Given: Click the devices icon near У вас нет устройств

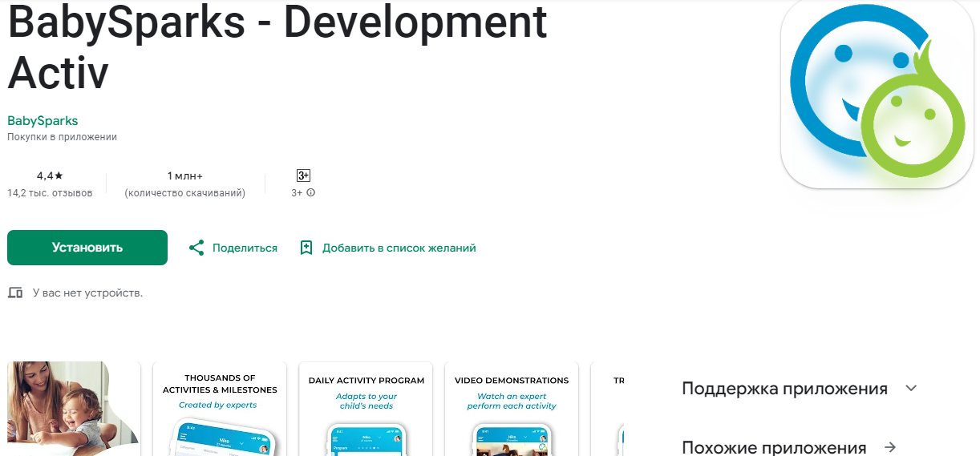Looking at the screenshot, I should (x=15, y=293).
